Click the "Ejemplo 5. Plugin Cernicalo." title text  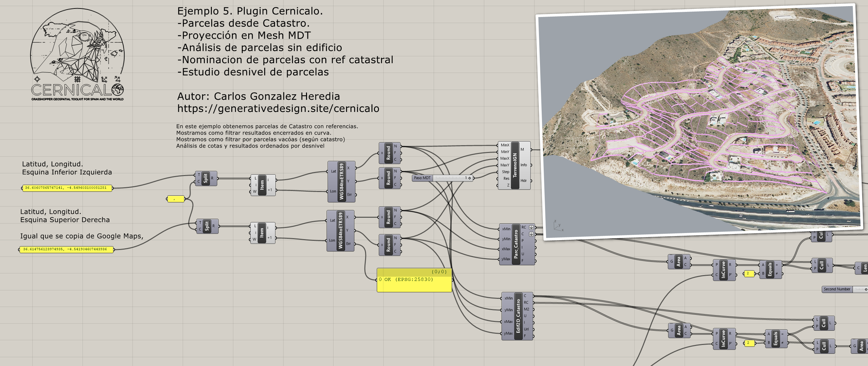(x=250, y=11)
